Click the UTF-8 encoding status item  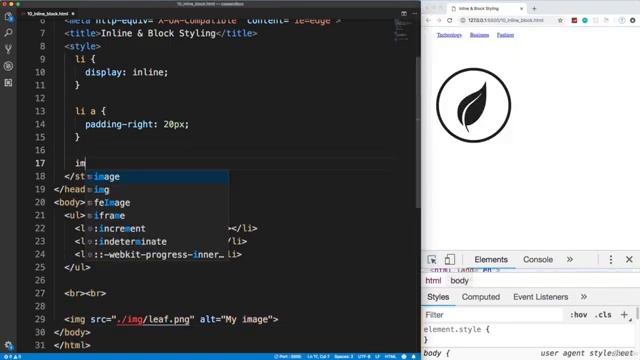(364, 357)
